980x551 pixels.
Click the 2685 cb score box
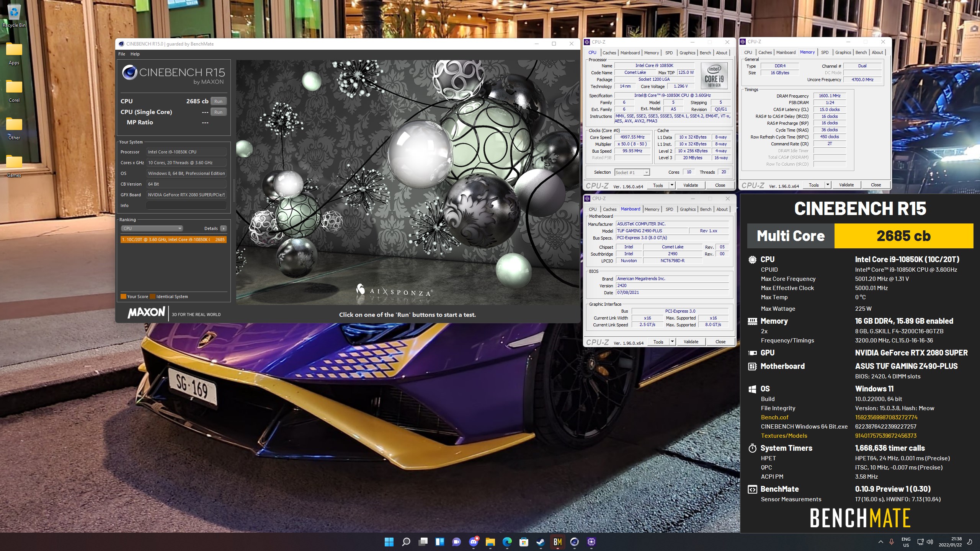[904, 236]
